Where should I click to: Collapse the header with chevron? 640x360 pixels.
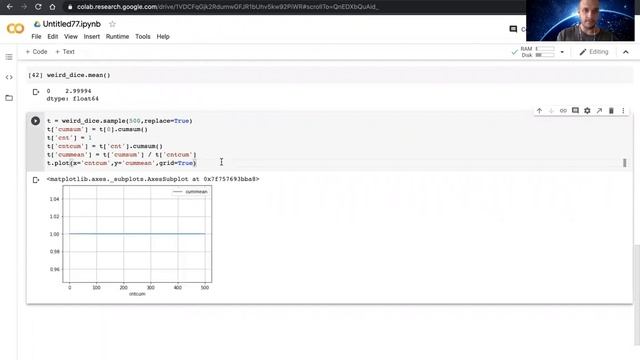click(626, 52)
